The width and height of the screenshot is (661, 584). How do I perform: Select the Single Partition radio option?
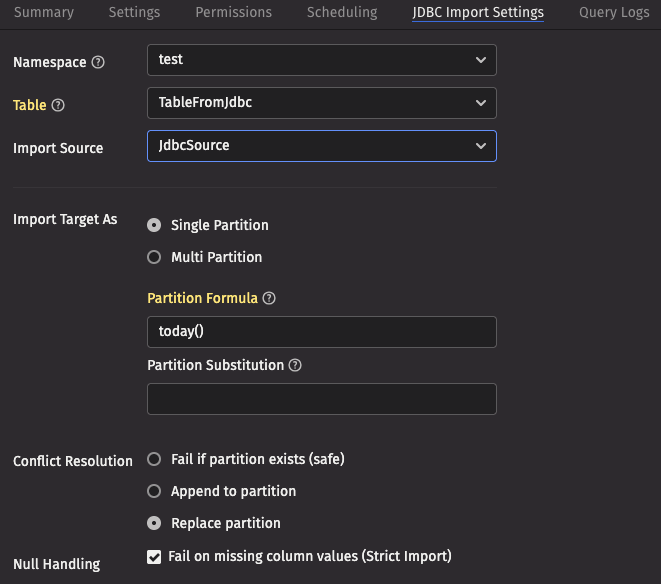(x=154, y=225)
